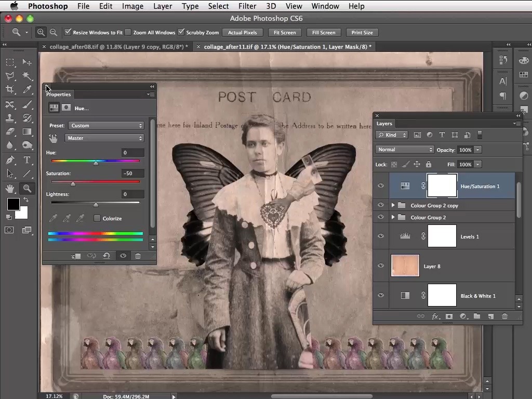Open the Filter menu
Image resolution: width=532 pixels, height=399 pixels.
247,6
